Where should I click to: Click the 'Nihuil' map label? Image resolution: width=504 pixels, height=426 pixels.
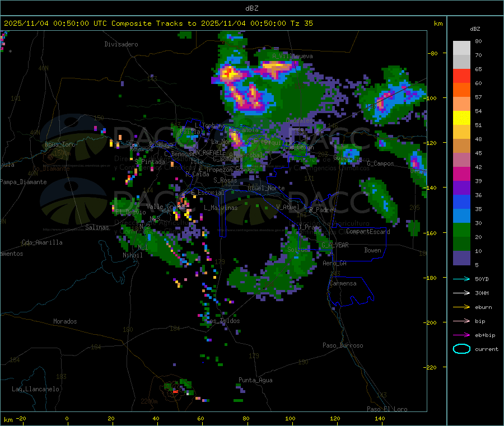pyautogui.click(x=132, y=255)
